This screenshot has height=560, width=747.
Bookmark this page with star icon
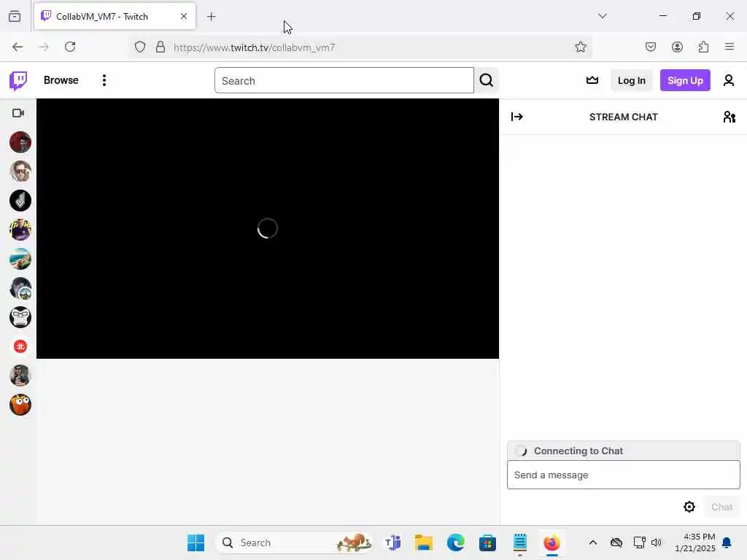pos(580,47)
